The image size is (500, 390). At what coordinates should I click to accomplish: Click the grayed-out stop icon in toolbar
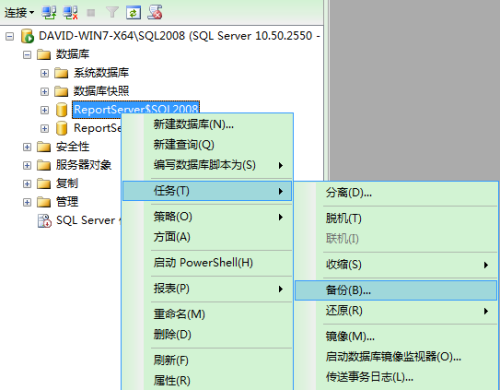point(91,13)
